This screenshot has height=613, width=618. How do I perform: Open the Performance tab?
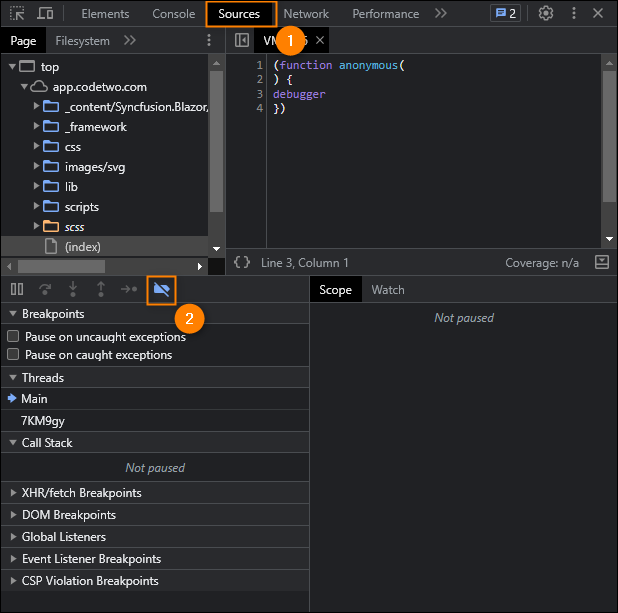[x=385, y=14]
